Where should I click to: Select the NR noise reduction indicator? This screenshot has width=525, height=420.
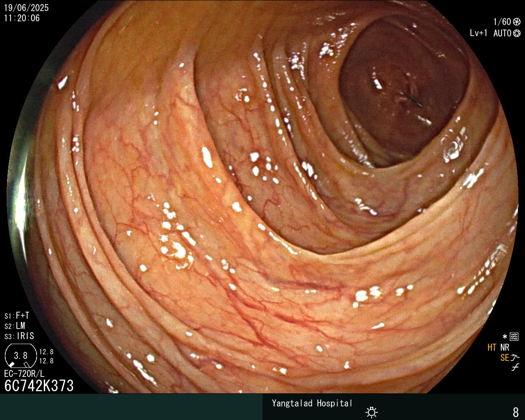pos(504,347)
